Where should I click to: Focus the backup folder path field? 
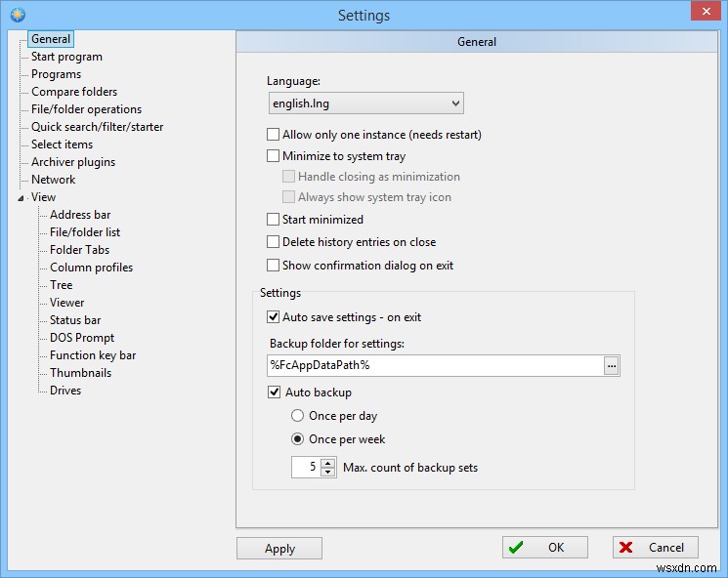(436, 365)
